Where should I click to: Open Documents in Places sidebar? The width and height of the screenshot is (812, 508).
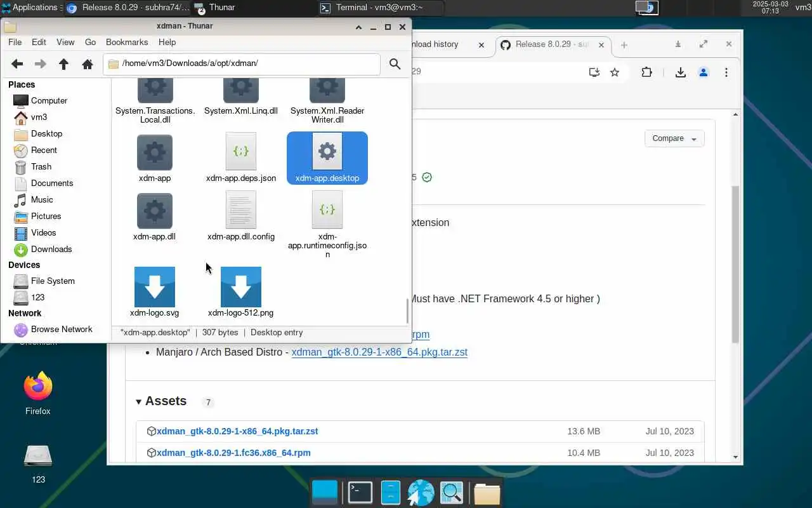point(52,183)
